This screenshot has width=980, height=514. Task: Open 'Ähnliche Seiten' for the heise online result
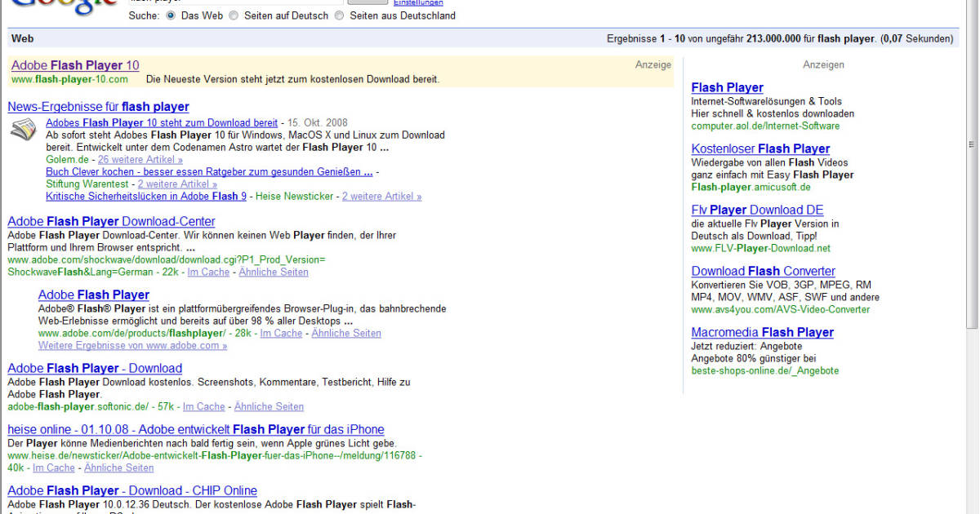118,467
